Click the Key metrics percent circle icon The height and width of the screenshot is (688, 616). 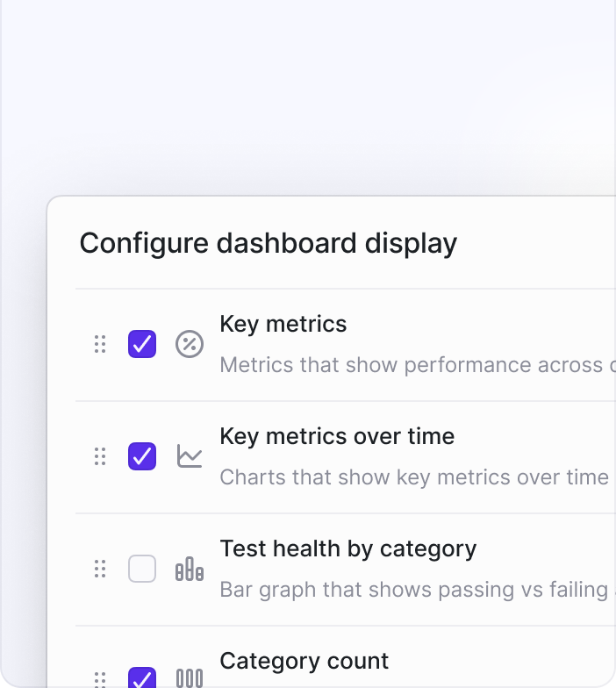190,344
